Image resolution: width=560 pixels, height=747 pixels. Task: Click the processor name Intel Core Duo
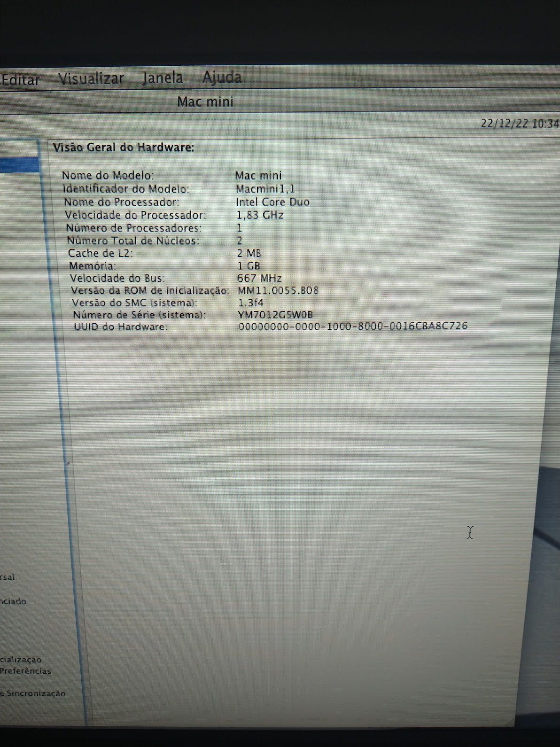click(272, 202)
